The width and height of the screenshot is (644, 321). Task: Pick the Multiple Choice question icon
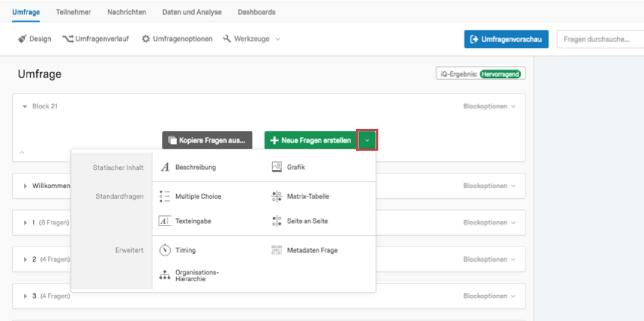click(165, 196)
